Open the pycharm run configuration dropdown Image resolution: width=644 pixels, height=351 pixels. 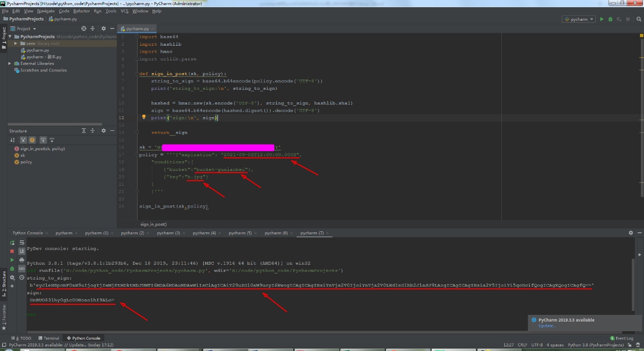tap(578, 19)
